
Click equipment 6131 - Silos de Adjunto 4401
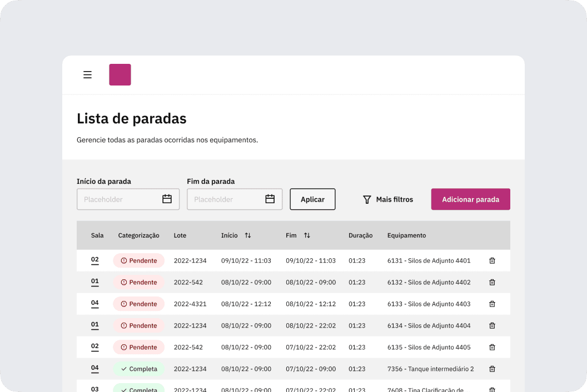click(x=429, y=261)
